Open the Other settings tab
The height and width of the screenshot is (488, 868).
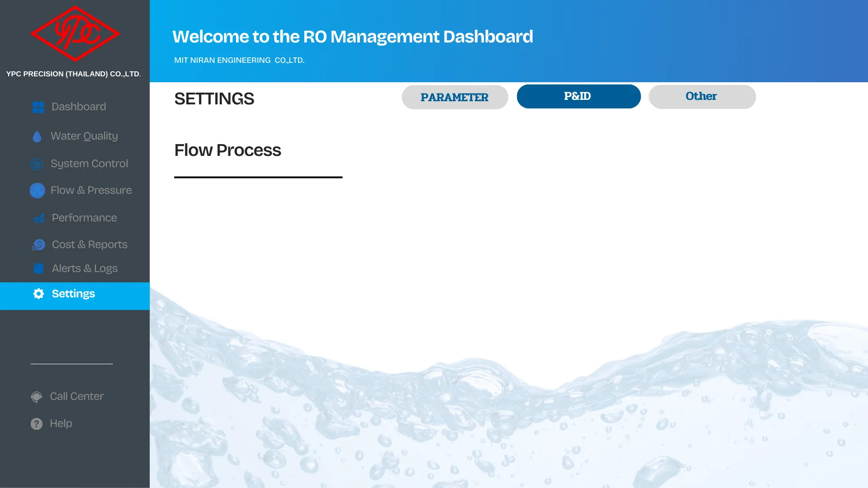coord(702,97)
